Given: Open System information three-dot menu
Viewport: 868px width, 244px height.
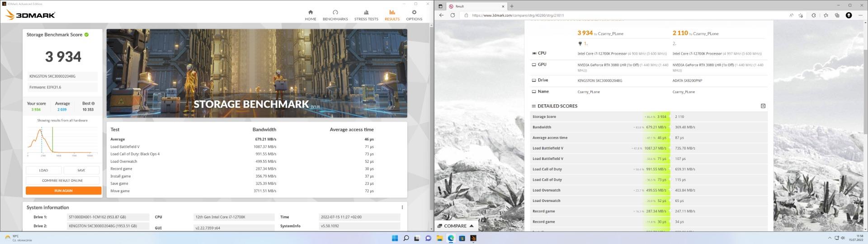Looking at the screenshot, I should coord(402,207).
